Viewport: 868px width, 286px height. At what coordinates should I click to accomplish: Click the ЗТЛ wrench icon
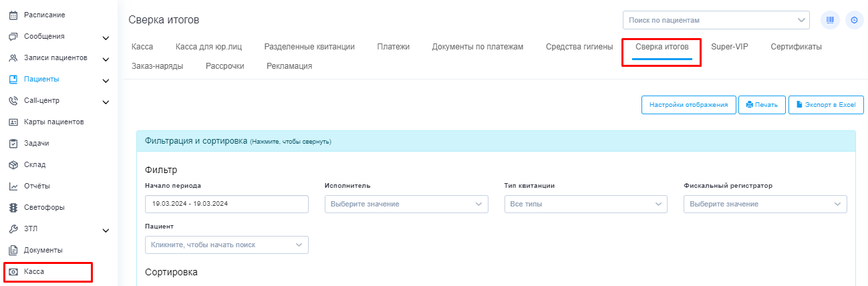(13, 229)
